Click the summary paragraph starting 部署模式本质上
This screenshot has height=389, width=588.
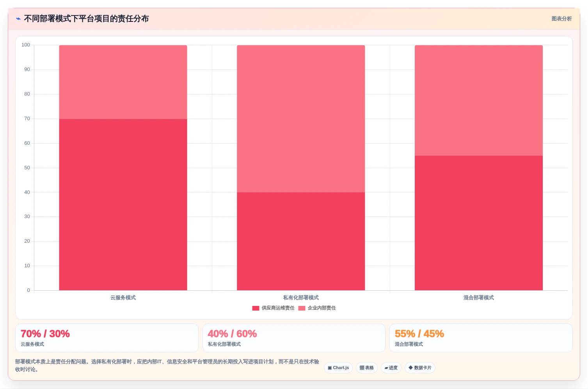(x=167, y=366)
